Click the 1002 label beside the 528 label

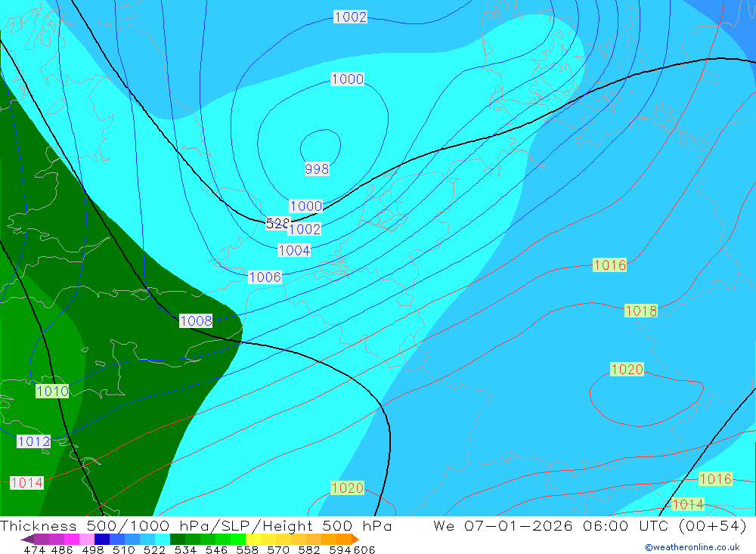point(304,229)
